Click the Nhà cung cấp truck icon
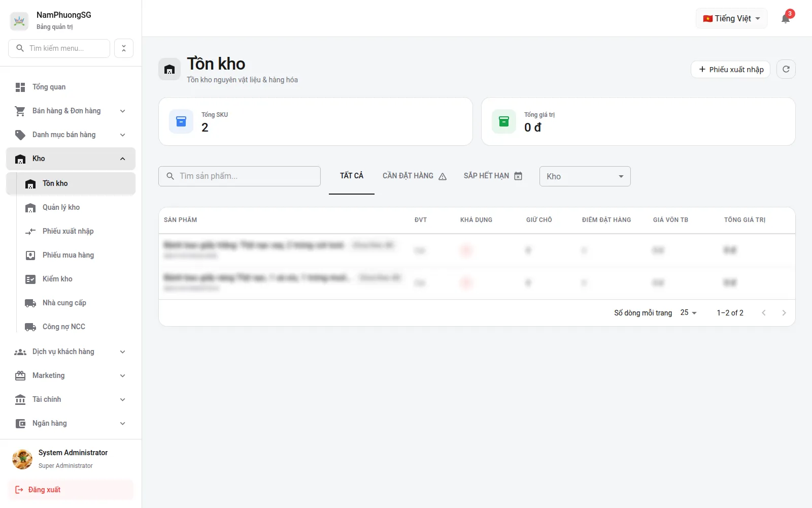 (x=30, y=303)
